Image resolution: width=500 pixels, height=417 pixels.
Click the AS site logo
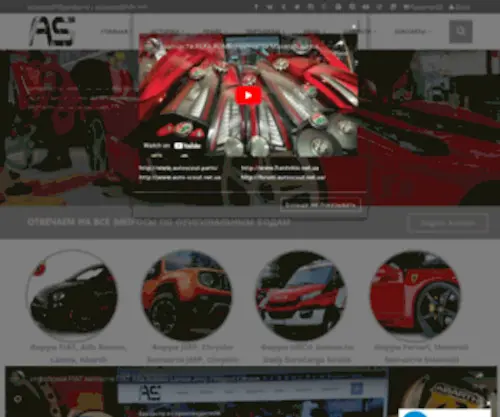pyautogui.click(x=52, y=31)
